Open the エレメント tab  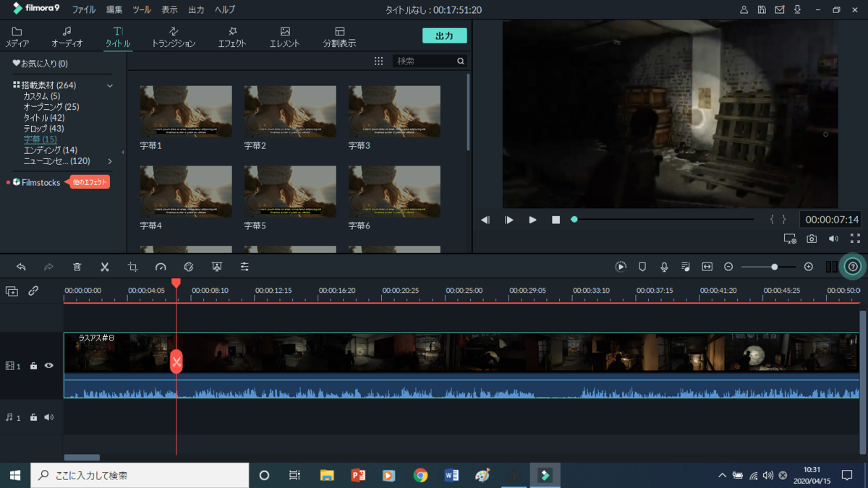pos(285,37)
